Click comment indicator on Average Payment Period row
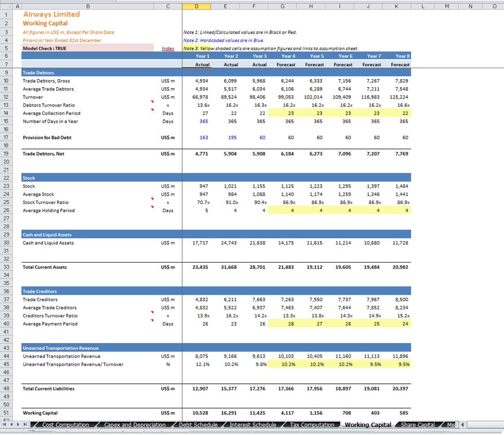 152,321
